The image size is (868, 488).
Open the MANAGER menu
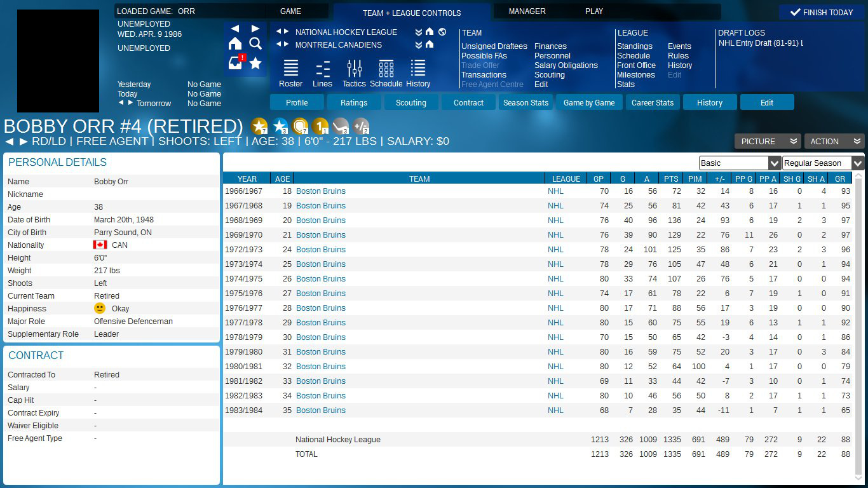coord(527,11)
